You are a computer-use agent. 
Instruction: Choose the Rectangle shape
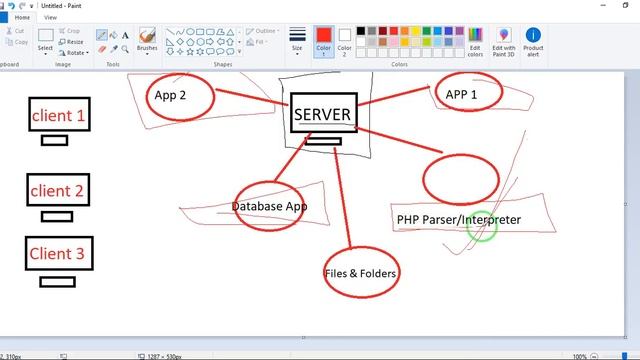[200, 32]
